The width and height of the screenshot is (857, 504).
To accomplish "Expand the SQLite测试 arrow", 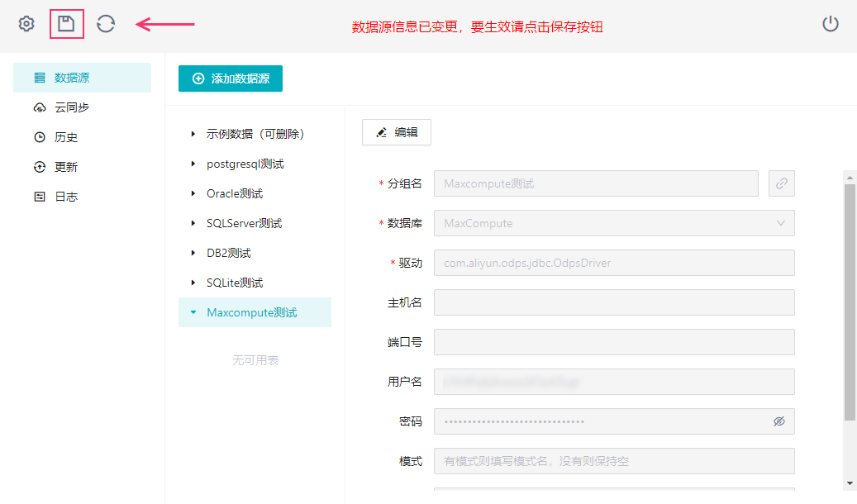I will point(193,283).
